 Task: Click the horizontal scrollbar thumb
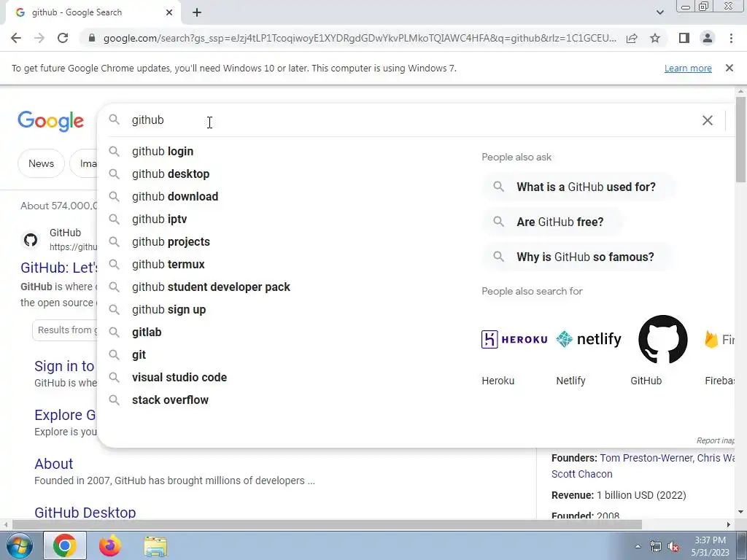point(327,525)
